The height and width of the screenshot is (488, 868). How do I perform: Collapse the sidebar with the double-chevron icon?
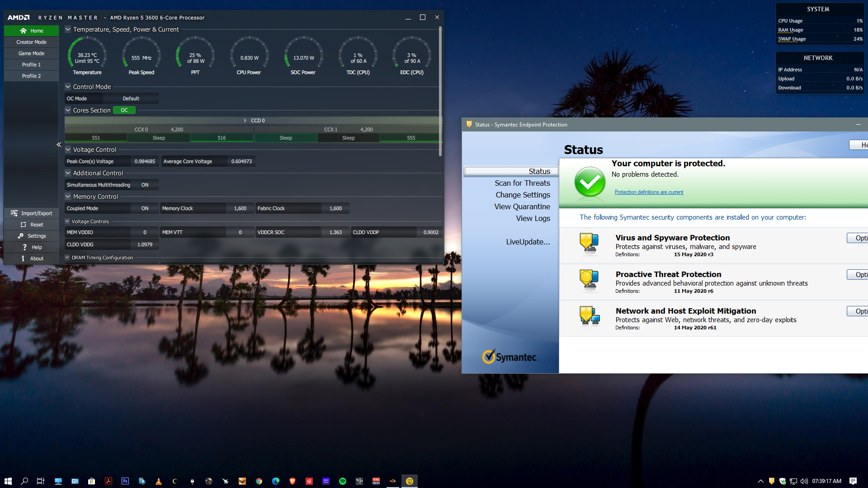[x=59, y=145]
